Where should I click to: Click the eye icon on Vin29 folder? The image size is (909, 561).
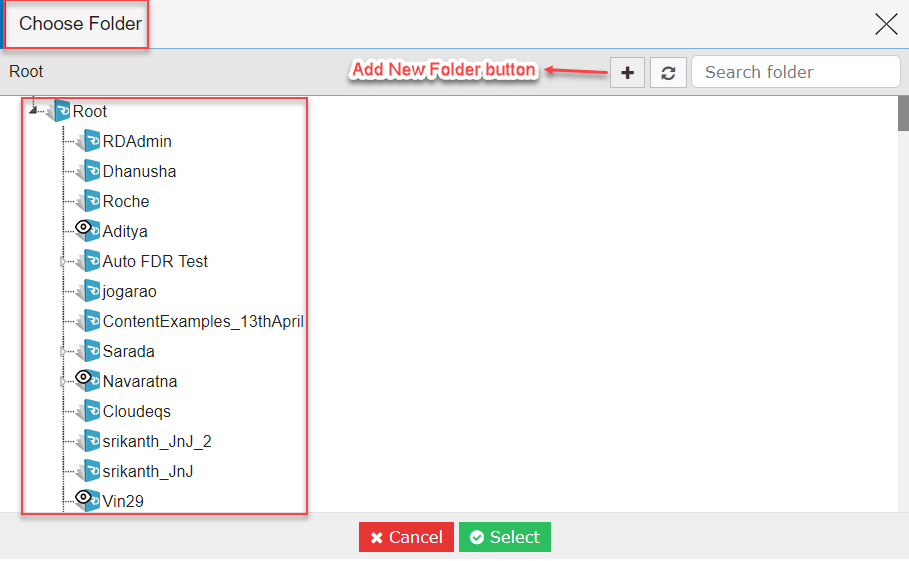point(83,497)
